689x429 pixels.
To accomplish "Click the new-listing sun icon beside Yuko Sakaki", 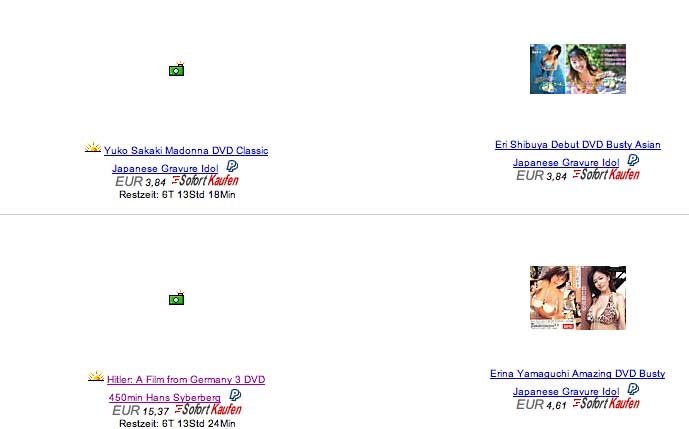I will pos(93,148).
